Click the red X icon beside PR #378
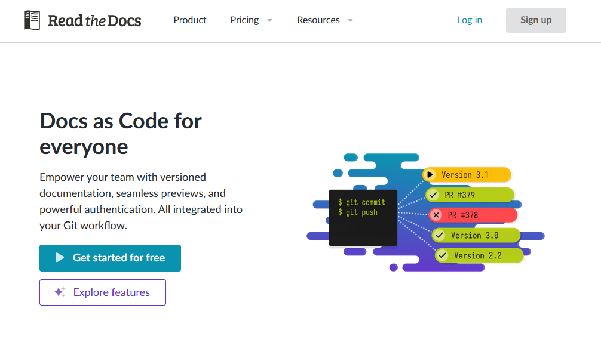Viewport: 601px width, 364px height. [x=436, y=215]
